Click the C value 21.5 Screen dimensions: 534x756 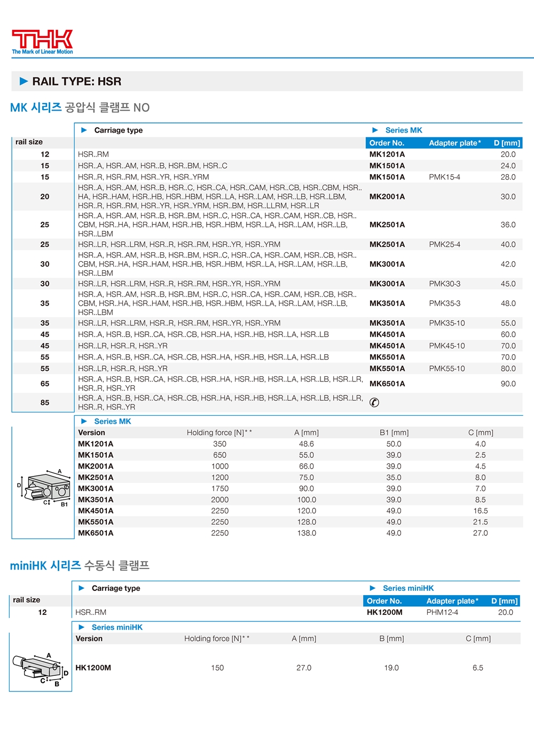481,522
